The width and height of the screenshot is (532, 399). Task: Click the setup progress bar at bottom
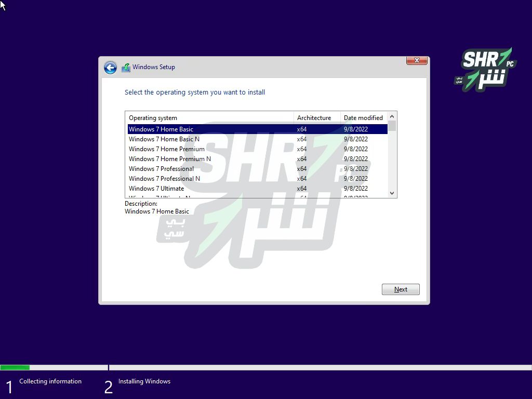266,367
